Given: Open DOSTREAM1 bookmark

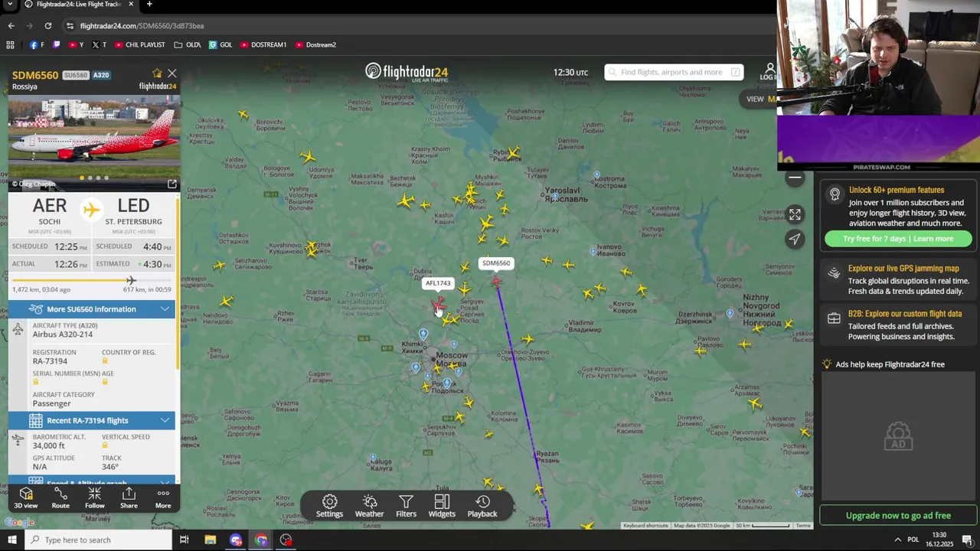Looking at the screenshot, I should tap(263, 44).
